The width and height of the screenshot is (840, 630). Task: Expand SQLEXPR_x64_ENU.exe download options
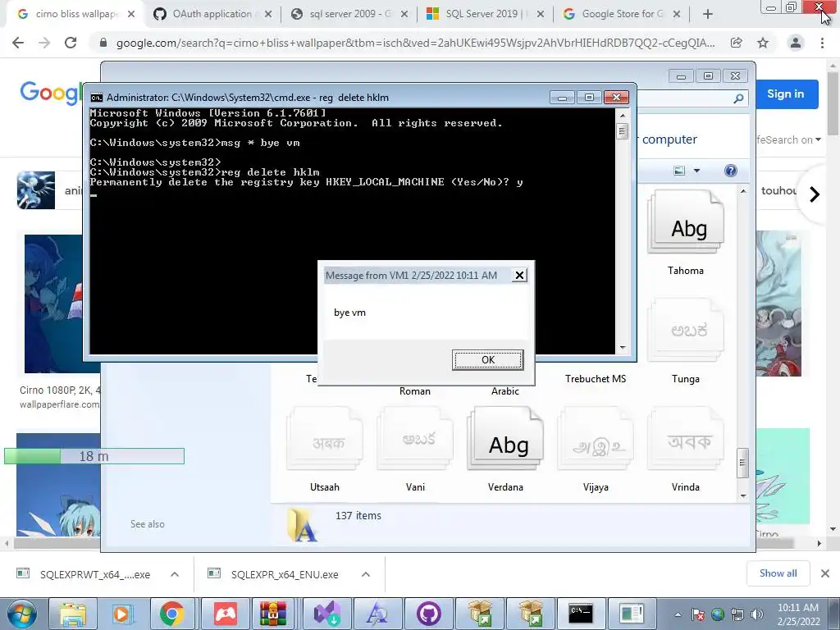(x=366, y=574)
